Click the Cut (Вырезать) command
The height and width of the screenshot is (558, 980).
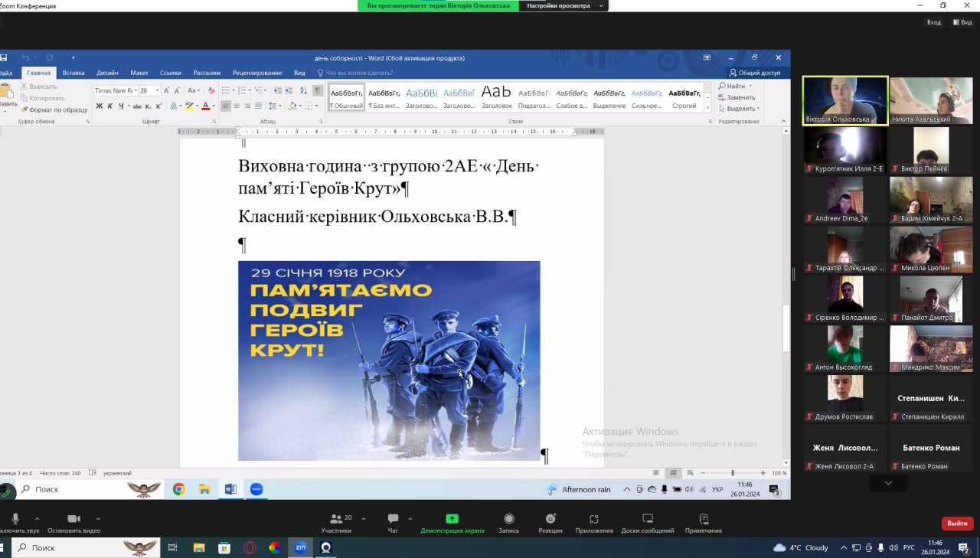(x=39, y=86)
